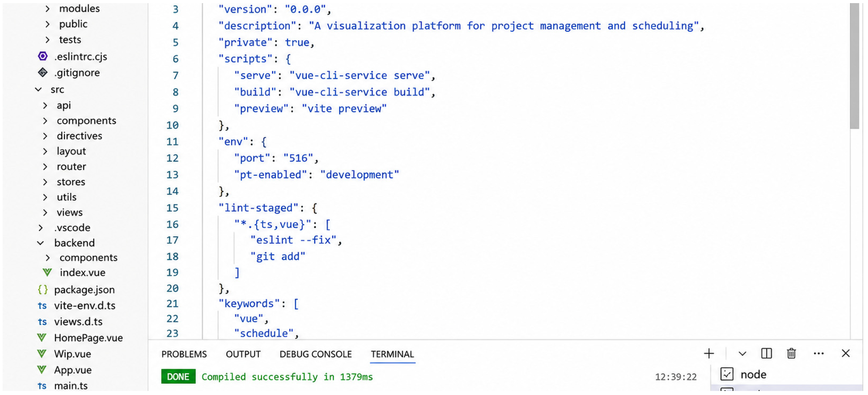Expand backend's components folder

48,258
